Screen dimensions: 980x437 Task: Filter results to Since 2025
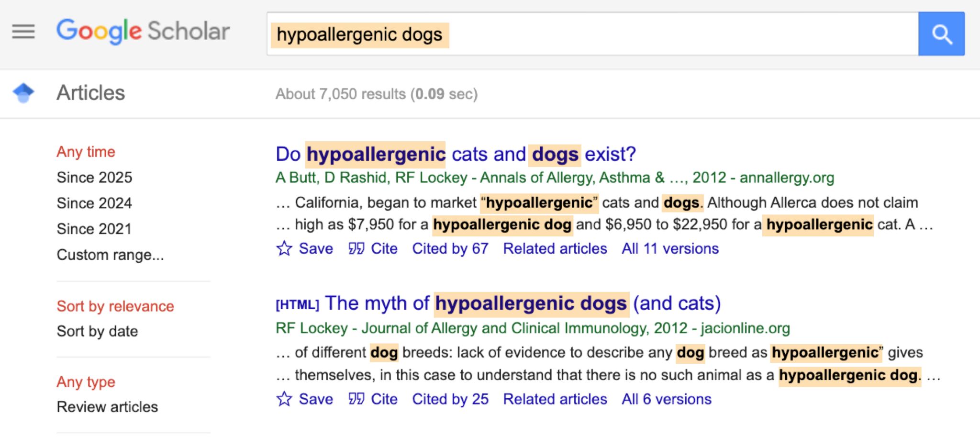point(94,177)
